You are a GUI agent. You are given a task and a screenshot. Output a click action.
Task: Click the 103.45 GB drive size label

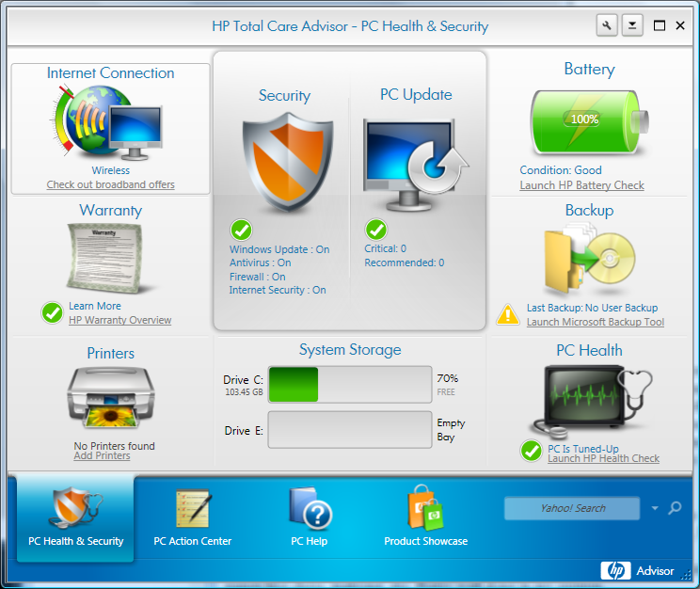[244, 392]
